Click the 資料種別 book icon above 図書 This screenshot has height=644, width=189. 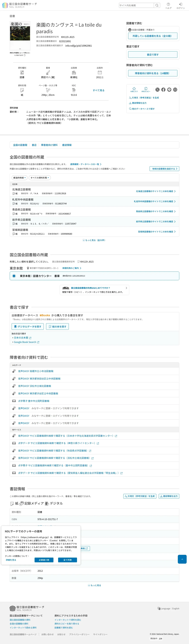pos(22,72)
